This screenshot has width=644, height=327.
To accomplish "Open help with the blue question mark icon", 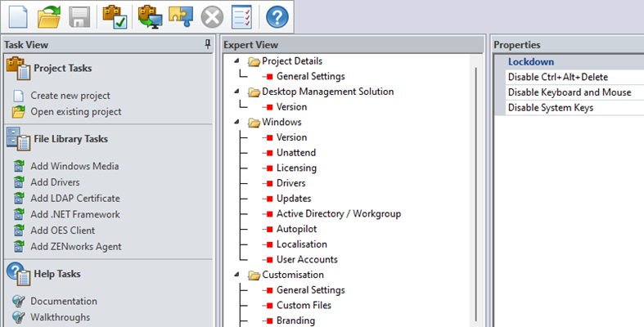I will point(277,16).
